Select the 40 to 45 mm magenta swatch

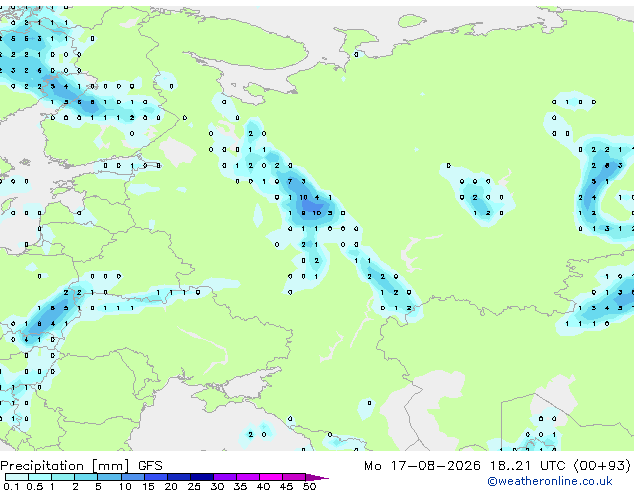[x=271, y=477]
